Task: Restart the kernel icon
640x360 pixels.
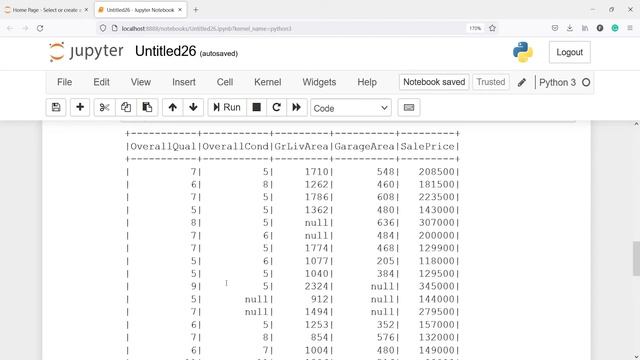Action: coord(276,107)
